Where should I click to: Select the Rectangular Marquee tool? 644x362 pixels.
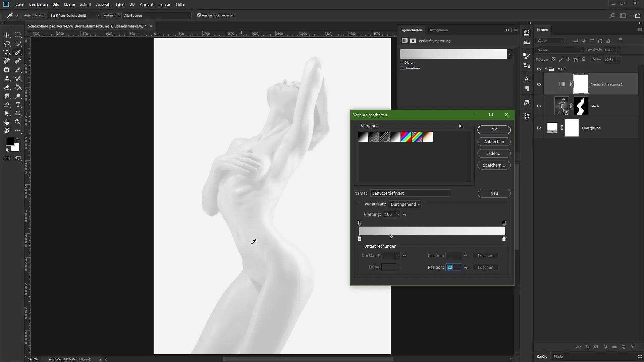[x=18, y=35]
